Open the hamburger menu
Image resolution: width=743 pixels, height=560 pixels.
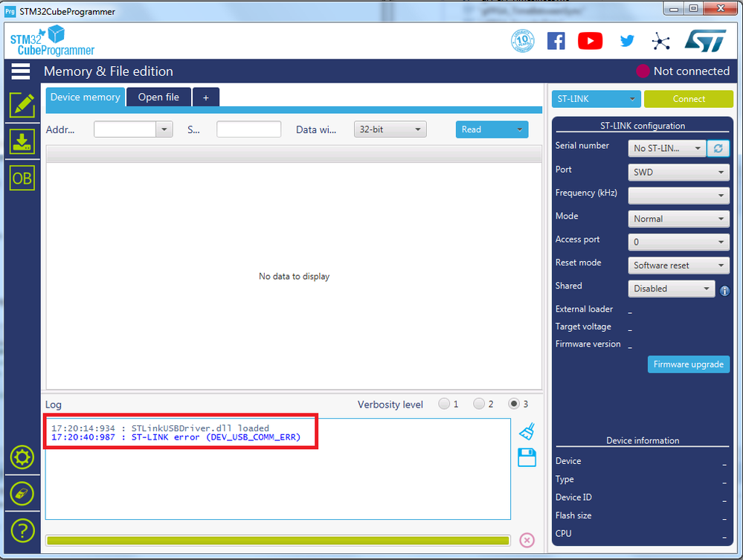pyautogui.click(x=21, y=71)
